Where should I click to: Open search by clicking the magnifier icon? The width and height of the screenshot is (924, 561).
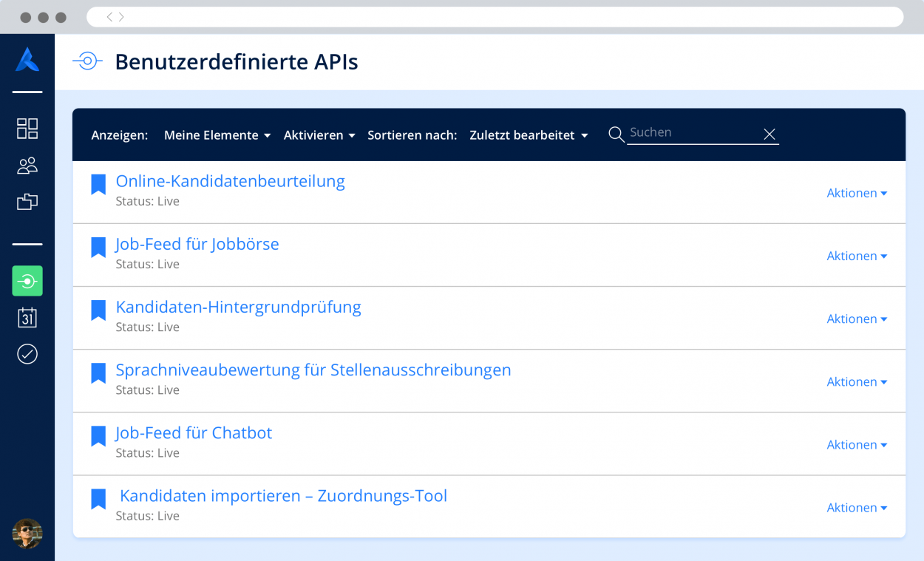616,134
